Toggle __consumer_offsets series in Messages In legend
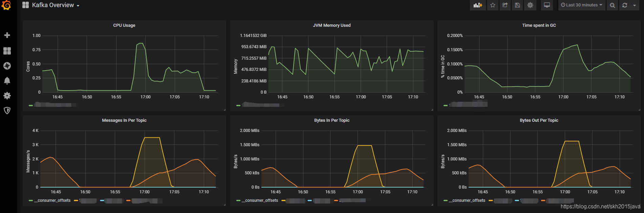Image resolution: width=644 pixels, height=213 pixels. tap(52, 200)
